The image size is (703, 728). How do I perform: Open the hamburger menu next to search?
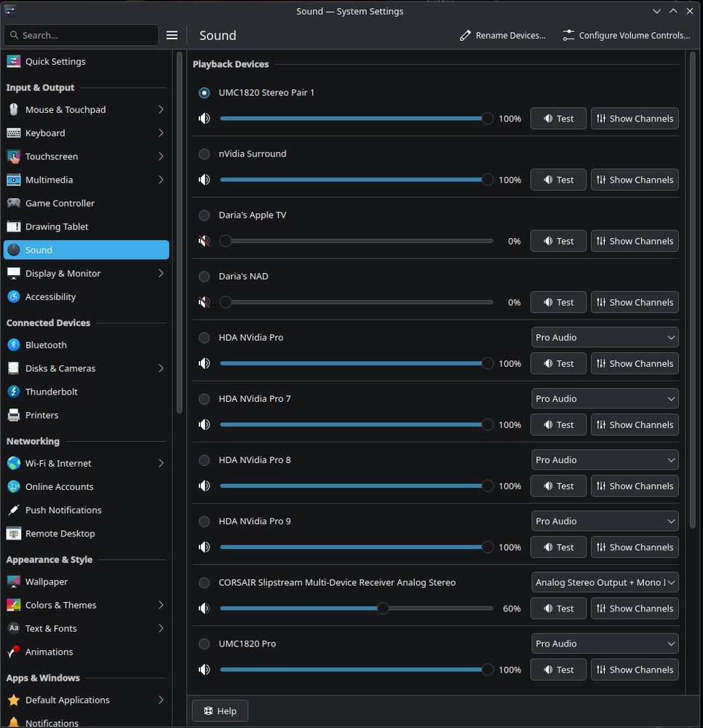172,35
